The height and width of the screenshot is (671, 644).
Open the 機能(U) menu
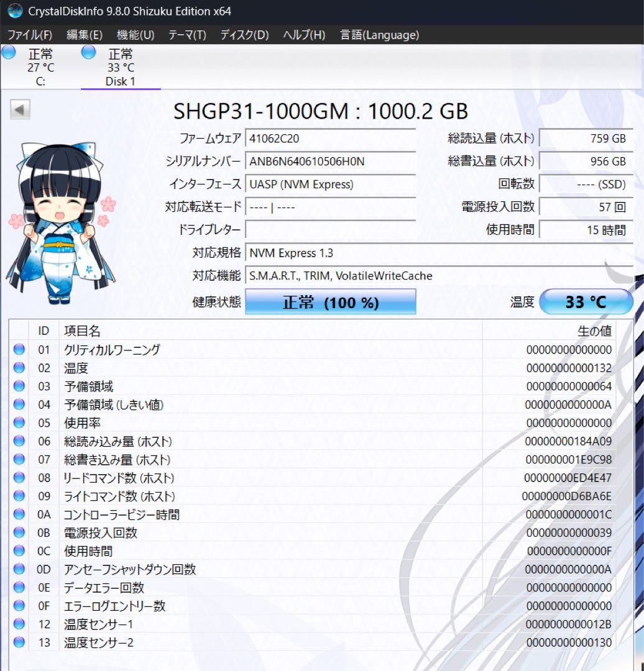click(136, 35)
